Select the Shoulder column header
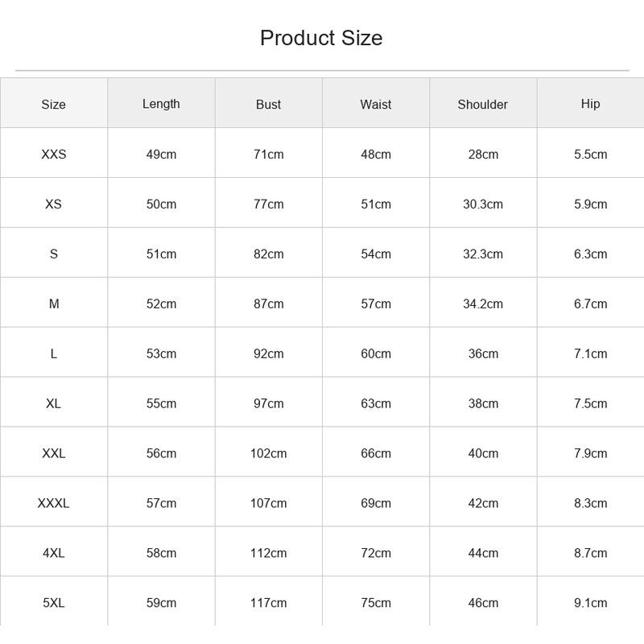The width and height of the screenshot is (644, 644). coord(482,105)
